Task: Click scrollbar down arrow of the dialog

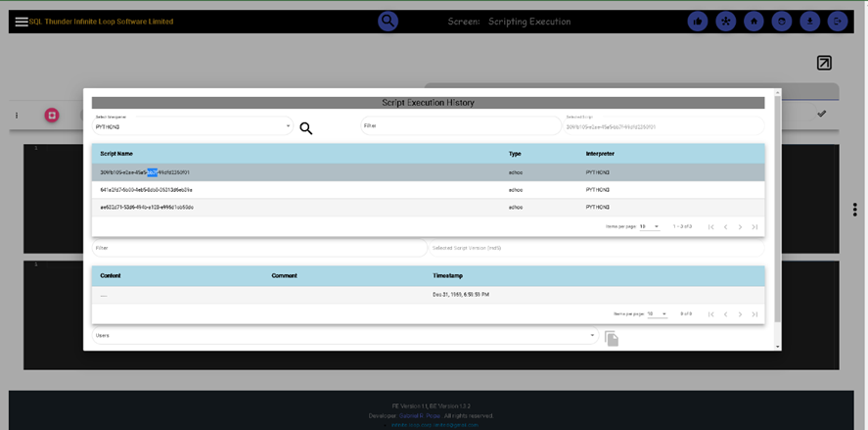Action: click(778, 347)
